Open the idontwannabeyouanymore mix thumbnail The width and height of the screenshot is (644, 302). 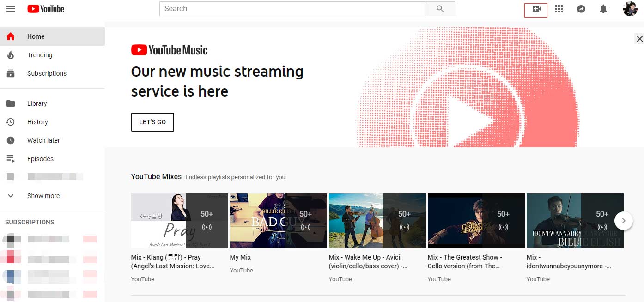pos(575,221)
